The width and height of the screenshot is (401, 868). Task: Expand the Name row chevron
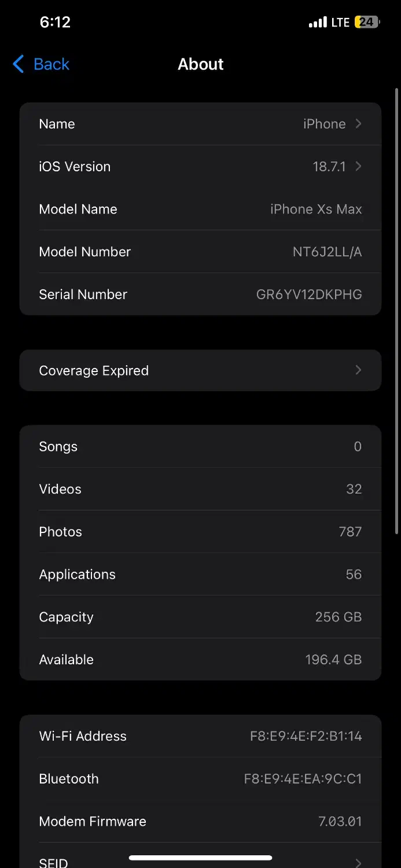point(359,124)
